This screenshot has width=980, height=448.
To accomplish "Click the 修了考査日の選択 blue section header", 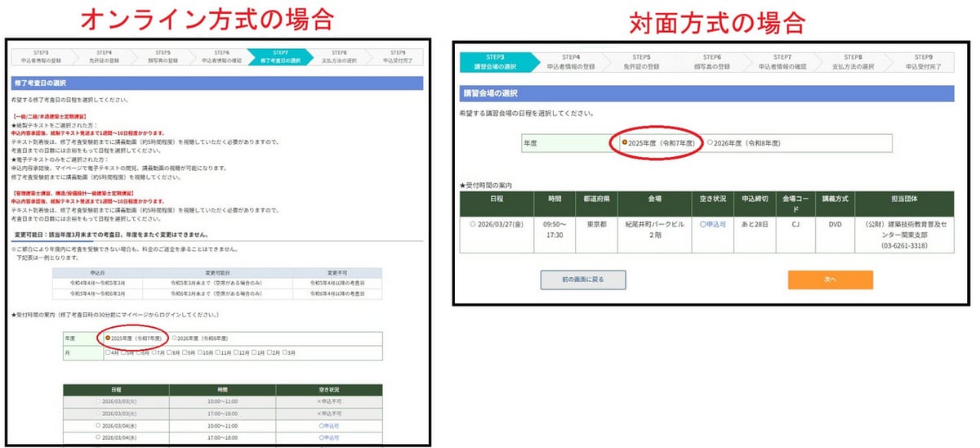I will coord(216,83).
